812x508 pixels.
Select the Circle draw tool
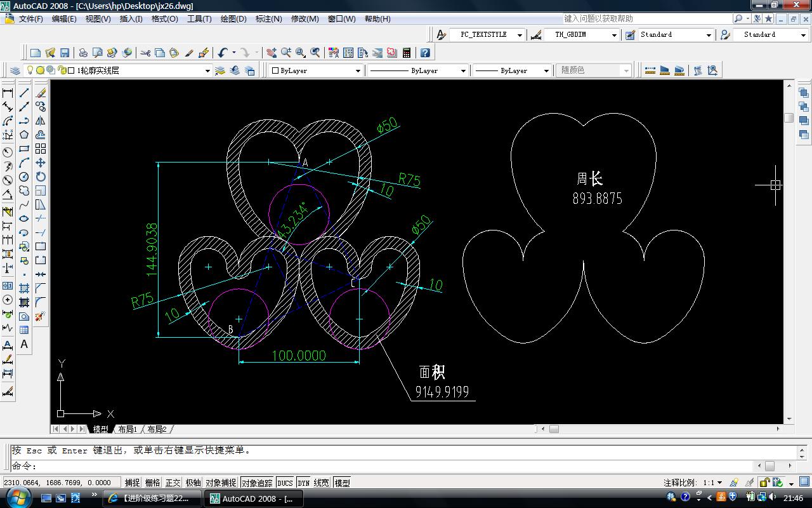click(24, 177)
